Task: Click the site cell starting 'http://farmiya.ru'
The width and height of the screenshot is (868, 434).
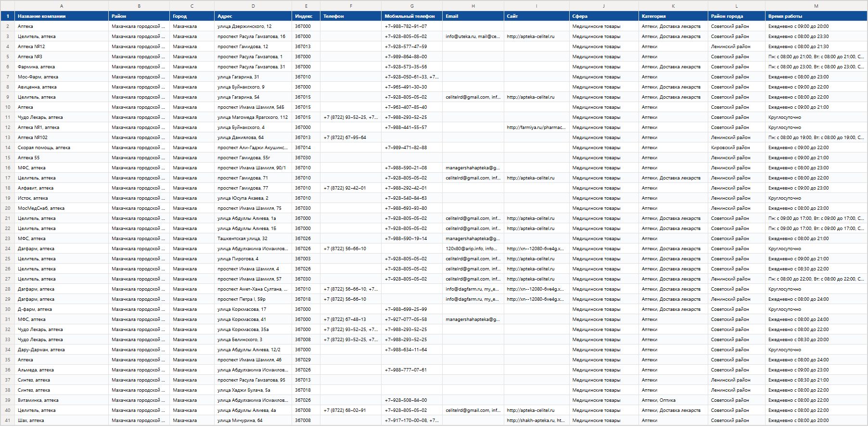Action: [x=536, y=128]
